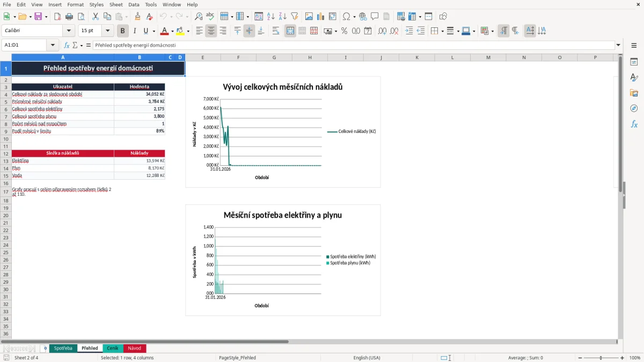Save the document with the Save icon
The image size is (644, 362).
coord(38,17)
